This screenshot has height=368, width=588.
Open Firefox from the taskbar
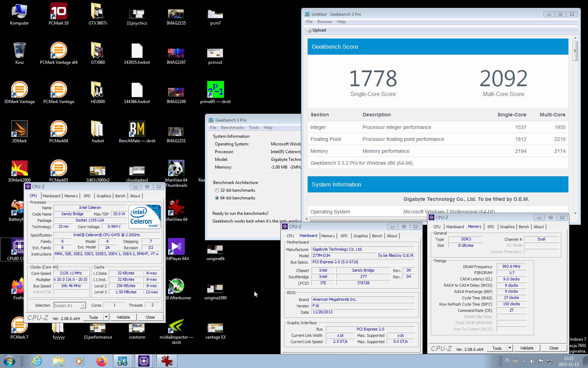pos(101,361)
